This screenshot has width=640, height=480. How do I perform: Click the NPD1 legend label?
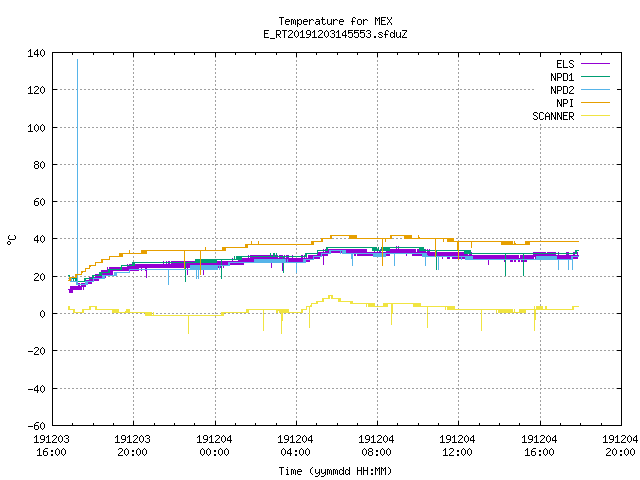(x=562, y=77)
